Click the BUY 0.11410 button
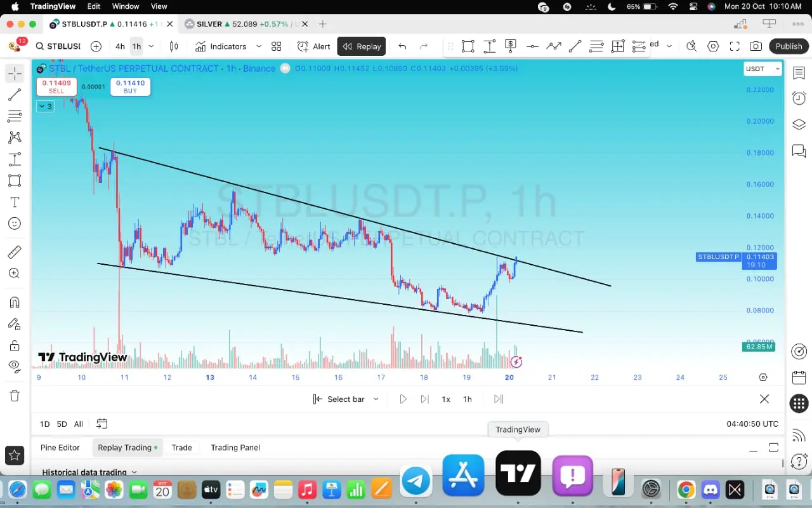This screenshot has width=812, height=508. pos(130,87)
